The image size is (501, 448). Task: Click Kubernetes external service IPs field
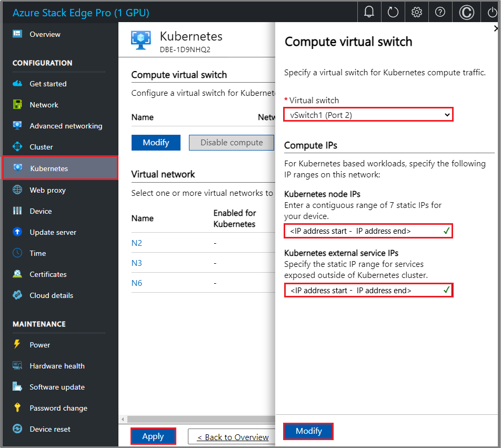point(368,290)
